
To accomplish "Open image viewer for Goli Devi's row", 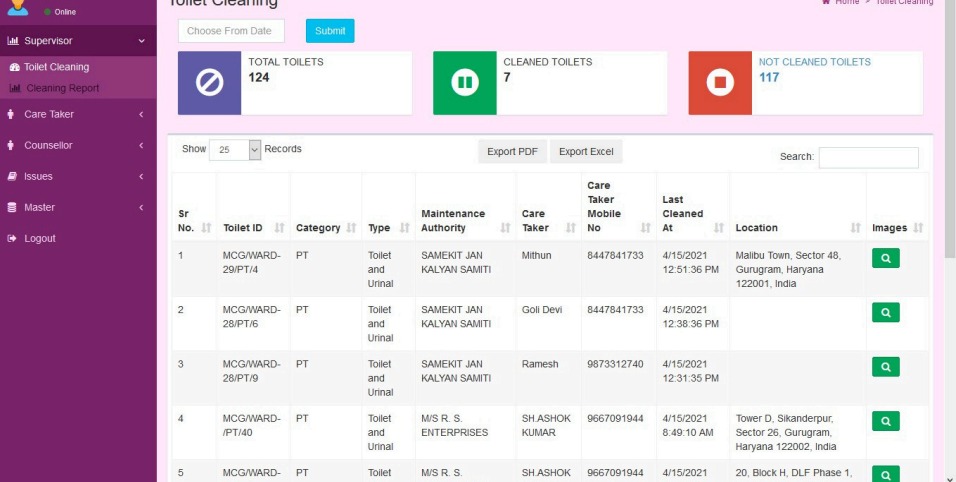I will pos(885,312).
